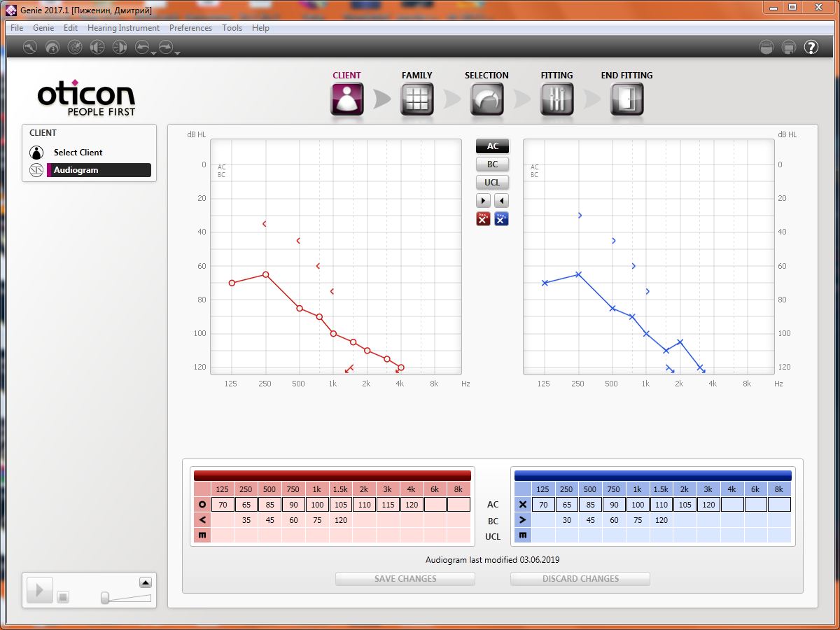This screenshot has height=630, width=840.
Task: Click left ear BC 750 value 60
Action: 614,520
